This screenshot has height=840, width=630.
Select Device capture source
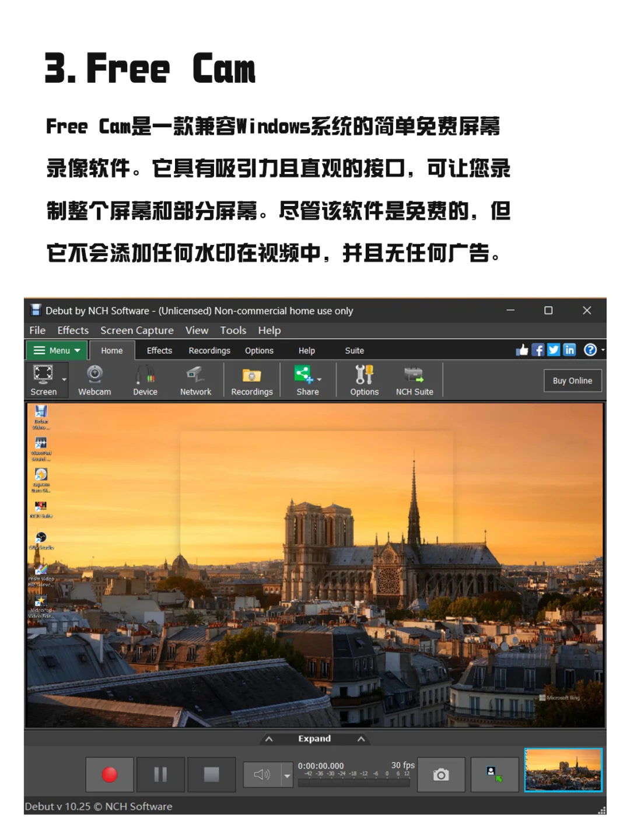[145, 380]
